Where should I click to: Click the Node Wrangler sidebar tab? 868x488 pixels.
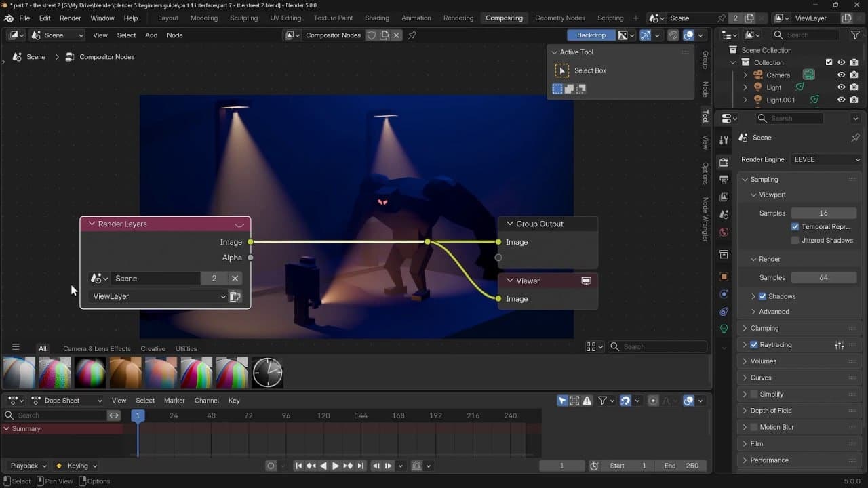pos(705,220)
